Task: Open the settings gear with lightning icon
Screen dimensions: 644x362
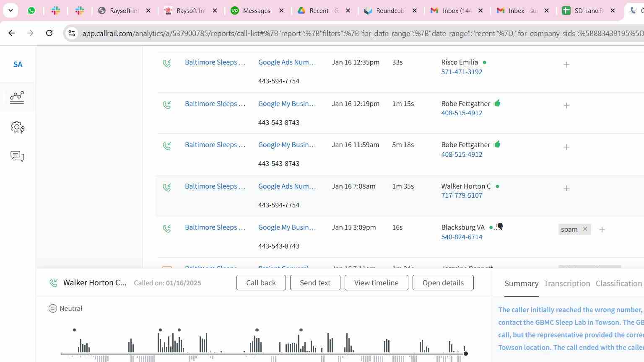Action: point(17,127)
